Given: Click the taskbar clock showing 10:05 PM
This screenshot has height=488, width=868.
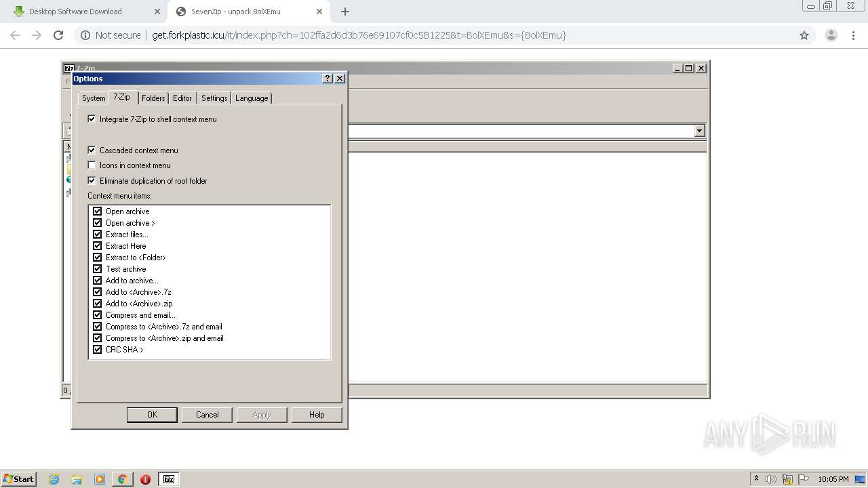Looking at the screenshot, I should pos(833,479).
